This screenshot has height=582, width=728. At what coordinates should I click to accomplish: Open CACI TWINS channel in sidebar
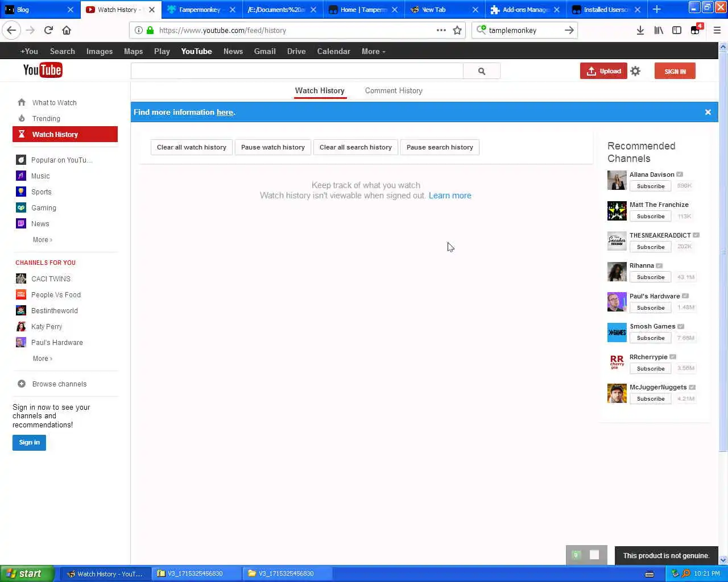(x=51, y=279)
